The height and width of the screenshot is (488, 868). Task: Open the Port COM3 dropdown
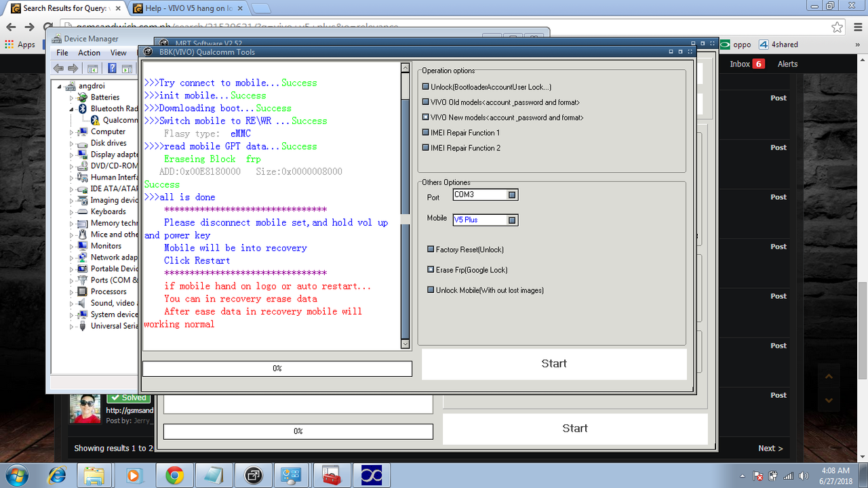click(x=513, y=195)
